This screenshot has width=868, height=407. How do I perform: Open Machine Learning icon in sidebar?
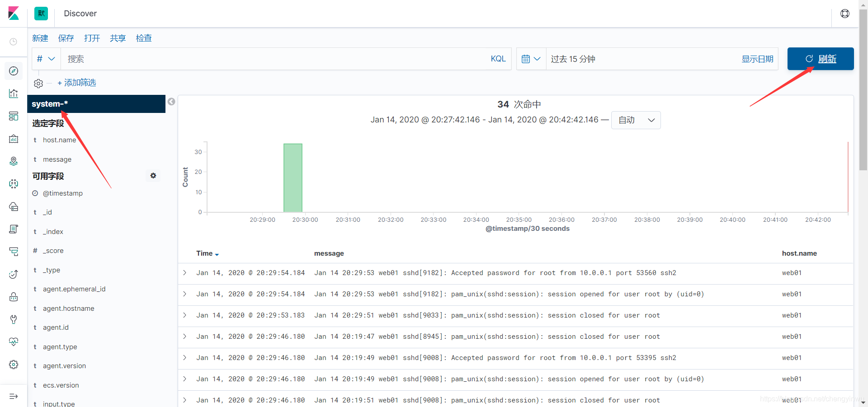point(14,184)
